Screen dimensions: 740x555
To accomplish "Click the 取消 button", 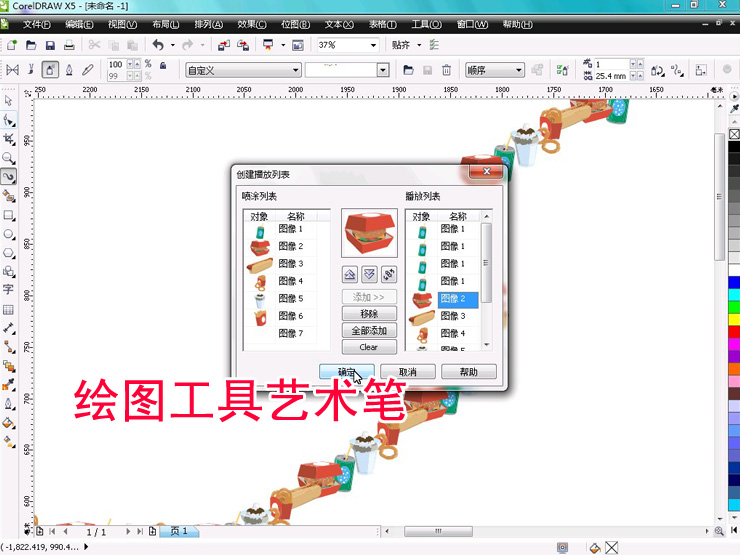I will (x=407, y=372).
